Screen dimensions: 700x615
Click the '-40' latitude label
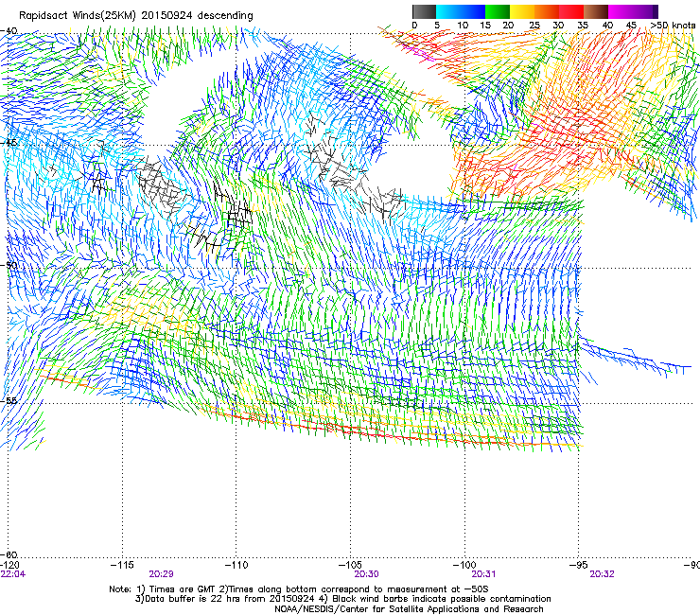9,31
